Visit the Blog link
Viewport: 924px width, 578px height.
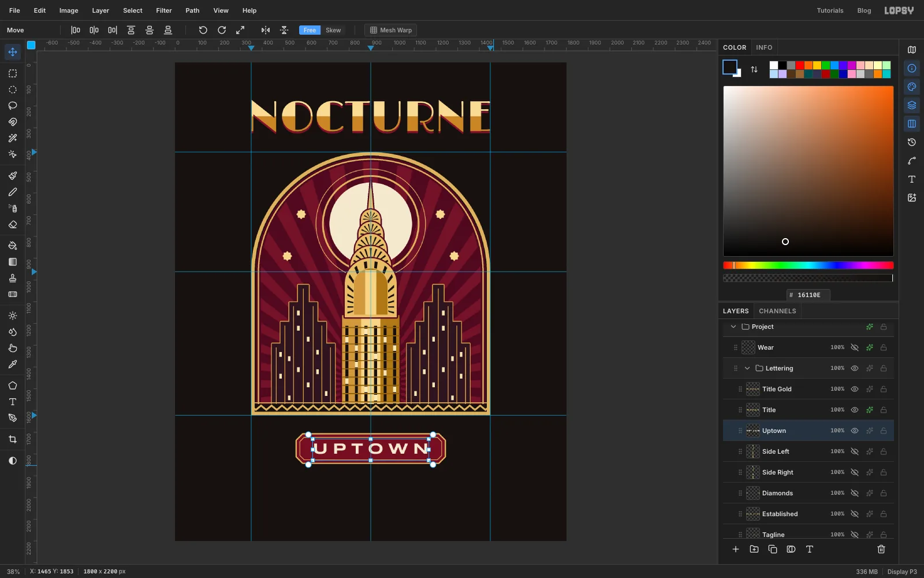point(864,10)
